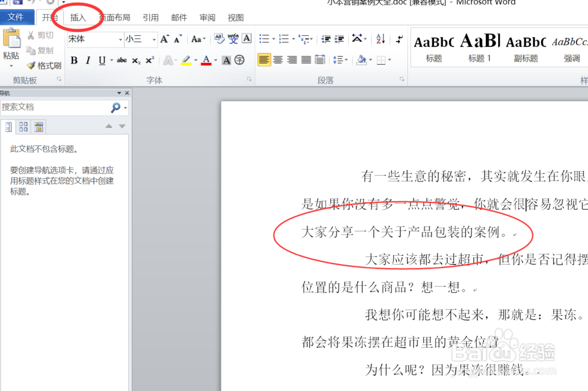Switch to the 审阅 tab
The image size is (588, 391).
tap(208, 18)
